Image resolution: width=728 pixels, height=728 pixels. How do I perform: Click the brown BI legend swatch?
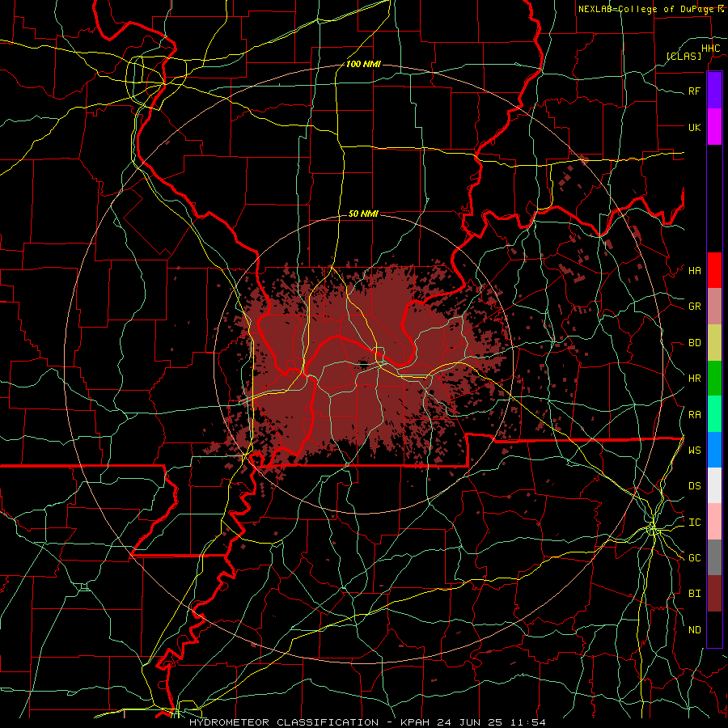click(714, 594)
